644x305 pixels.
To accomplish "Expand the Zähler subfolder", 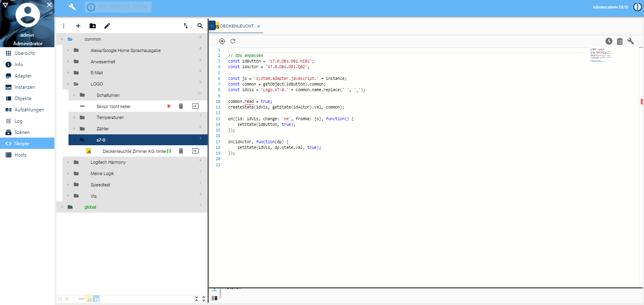I will point(74,129).
